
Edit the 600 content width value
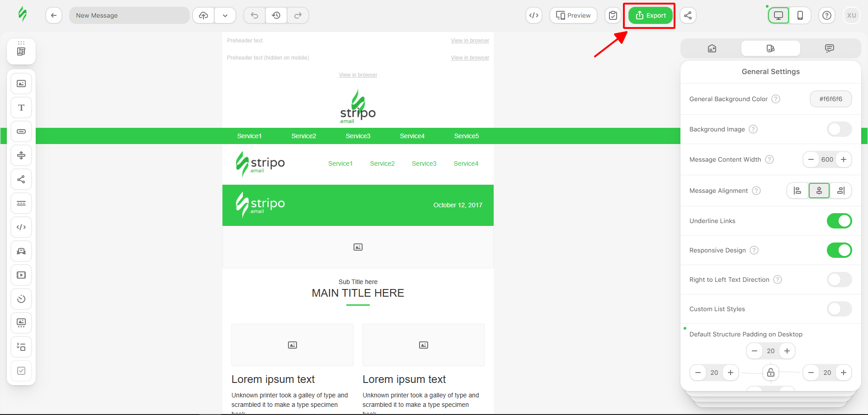pyautogui.click(x=827, y=159)
